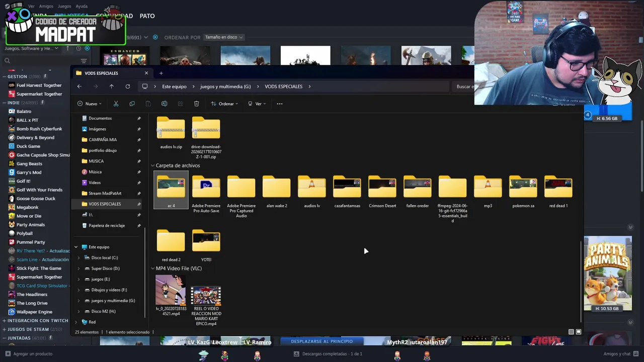Open Amigos menu in Steam
The height and width of the screenshot is (362, 644).
point(46,7)
